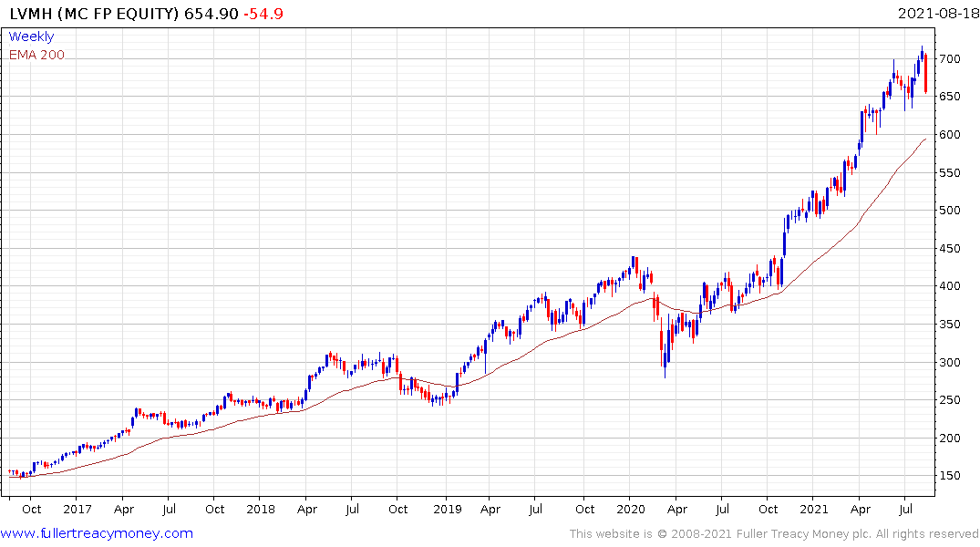Click the 350 price axis label
Image resolution: width=980 pixels, height=547 pixels.
coord(949,324)
